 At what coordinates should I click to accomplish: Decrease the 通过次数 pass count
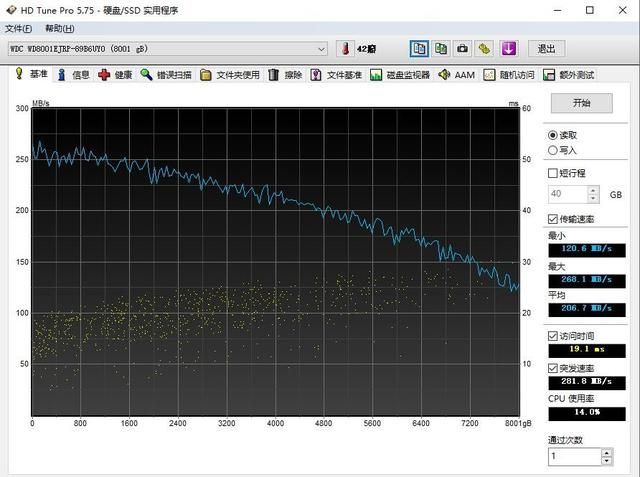pyautogui.click(x=607, y=461)
